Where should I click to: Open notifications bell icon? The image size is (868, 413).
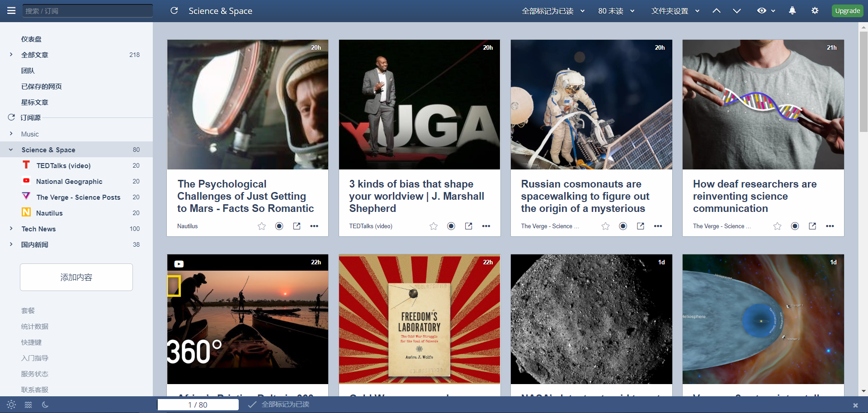[x=792, y=11]
